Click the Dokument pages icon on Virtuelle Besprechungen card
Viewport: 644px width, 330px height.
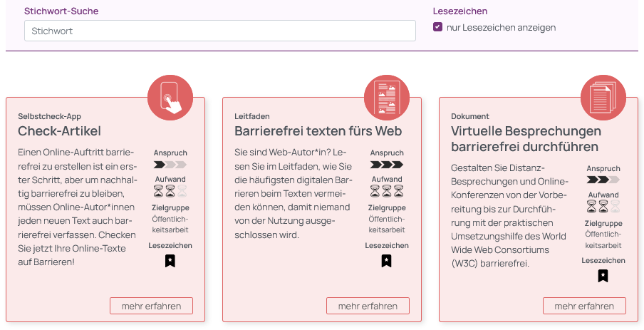coord(603,98)
